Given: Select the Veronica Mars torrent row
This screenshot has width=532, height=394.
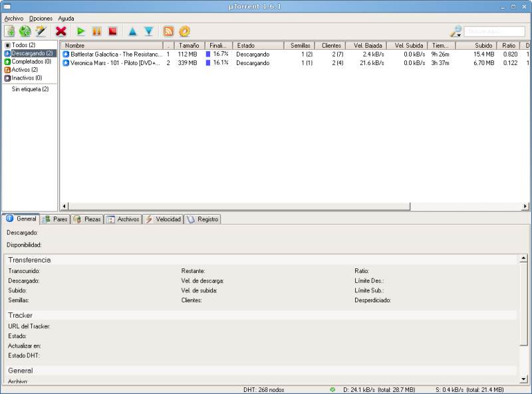Looking at the screenshot, I should coord(295,62).
